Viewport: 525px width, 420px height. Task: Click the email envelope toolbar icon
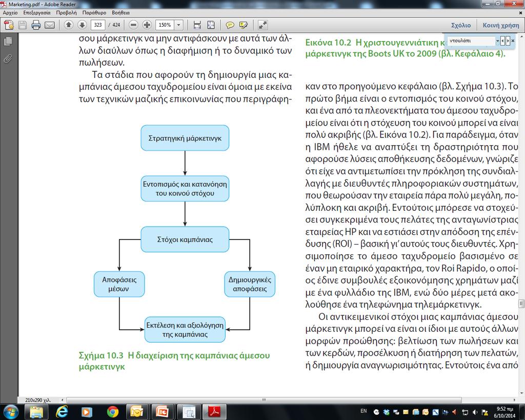50,25
